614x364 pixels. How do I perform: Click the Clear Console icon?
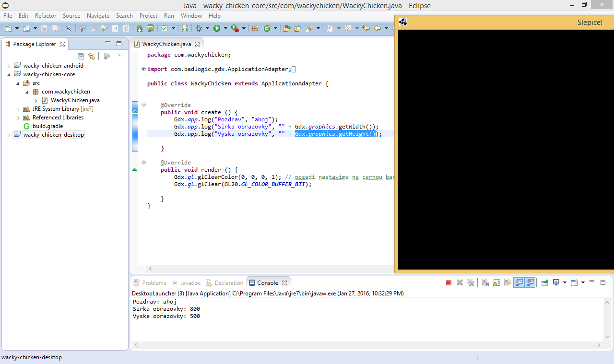point(485,283)
